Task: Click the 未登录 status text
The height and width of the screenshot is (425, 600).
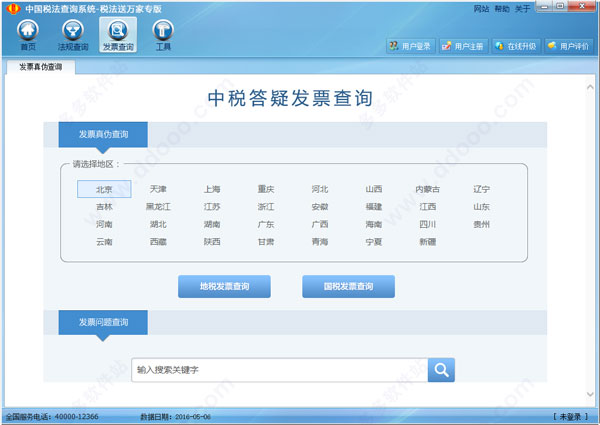Action: tap(570, 417)
